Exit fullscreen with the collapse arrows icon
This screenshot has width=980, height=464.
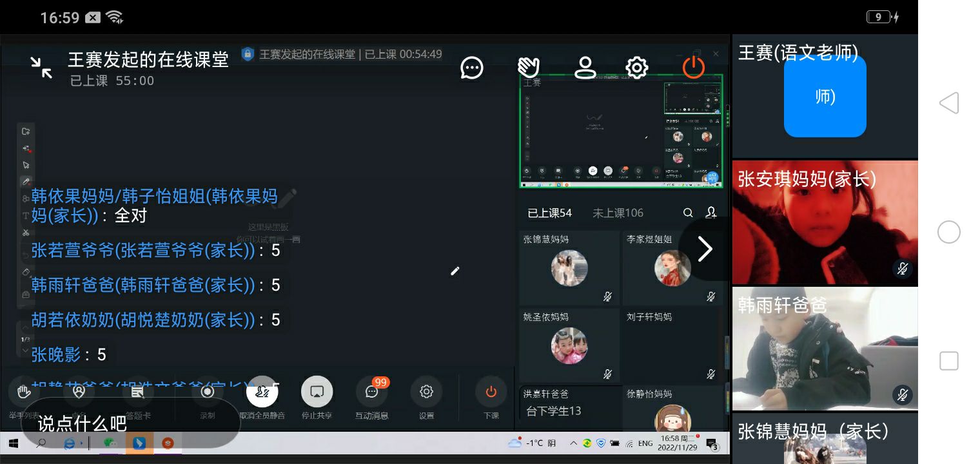pyautogui.click(x=41, y=68)
